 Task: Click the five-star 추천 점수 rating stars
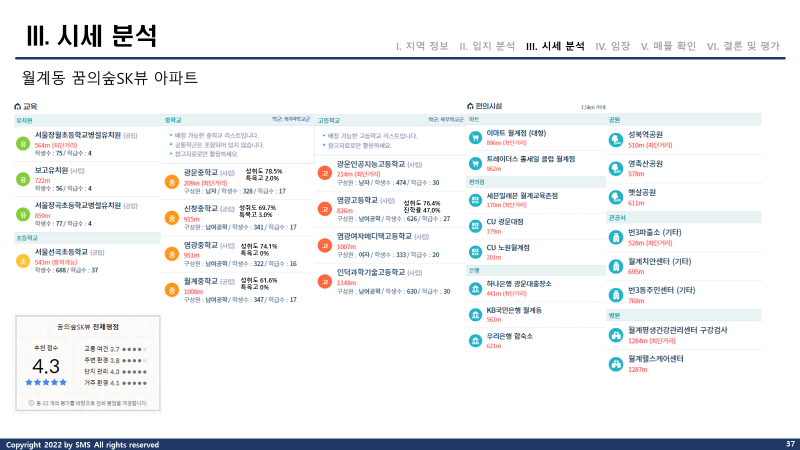click(46, 382)
